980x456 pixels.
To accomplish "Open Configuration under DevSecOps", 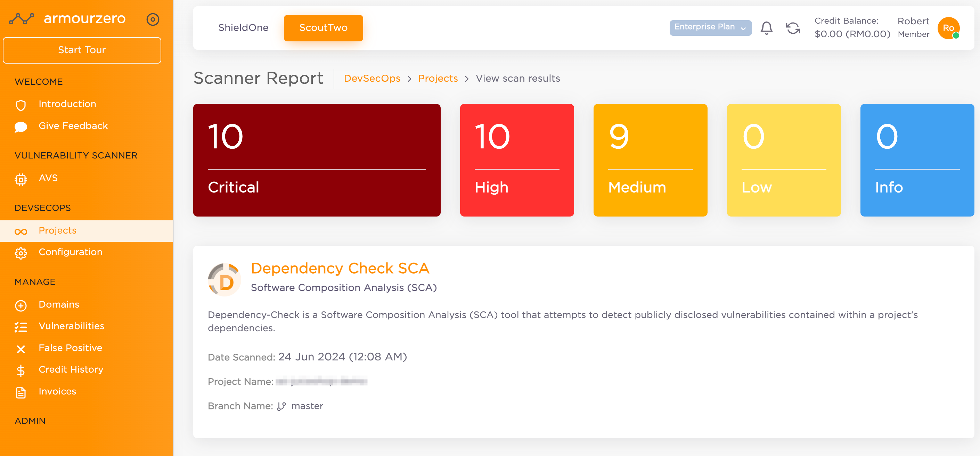I will click(x=71, y=252).
